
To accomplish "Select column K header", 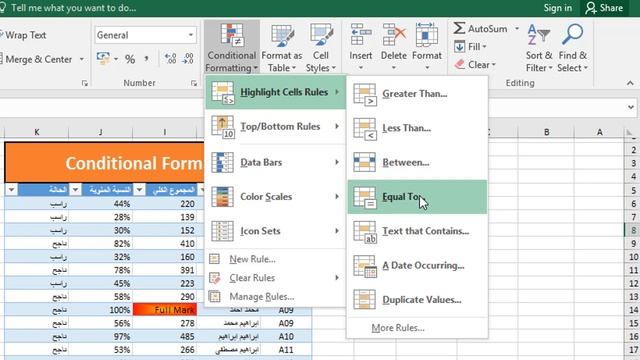I will [37, 132].
